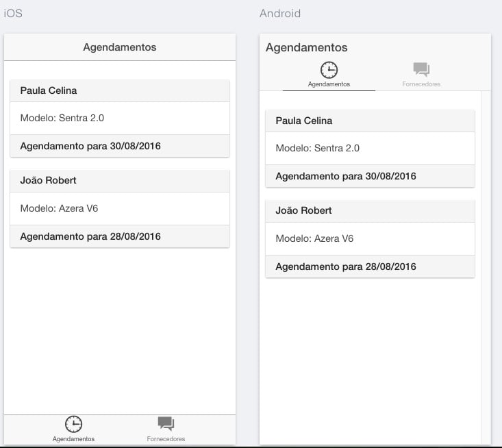Select João Robert card header in iOS
The width and height of the screenshot is (502, 448).
pos(120,181)
